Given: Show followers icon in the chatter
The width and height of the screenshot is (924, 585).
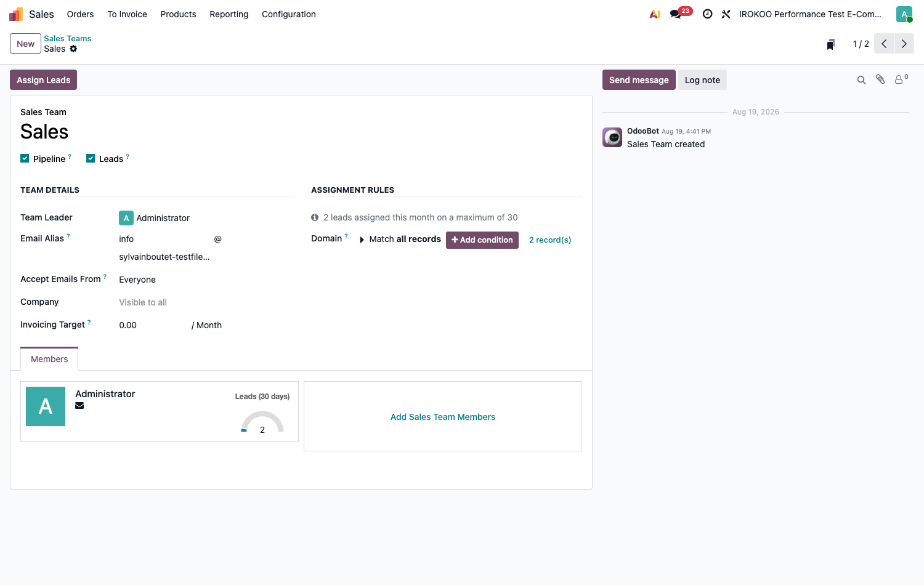Looking at the screenshot, I should (901, 79).
